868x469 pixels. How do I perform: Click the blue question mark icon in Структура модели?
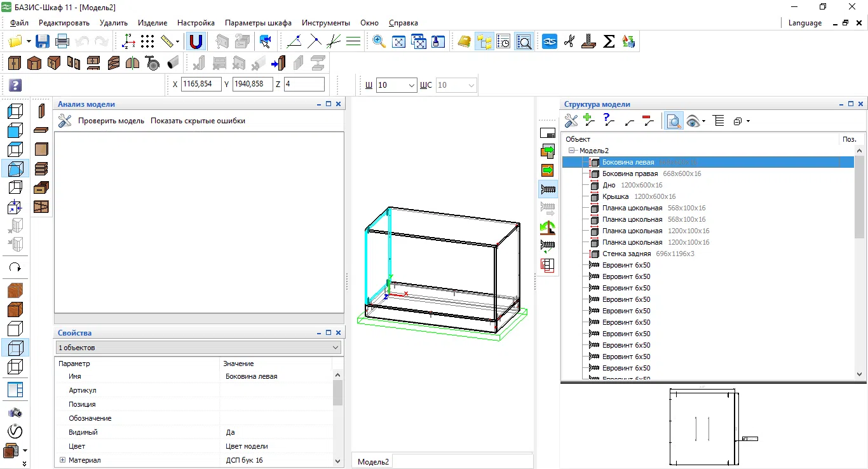(609, 120)
